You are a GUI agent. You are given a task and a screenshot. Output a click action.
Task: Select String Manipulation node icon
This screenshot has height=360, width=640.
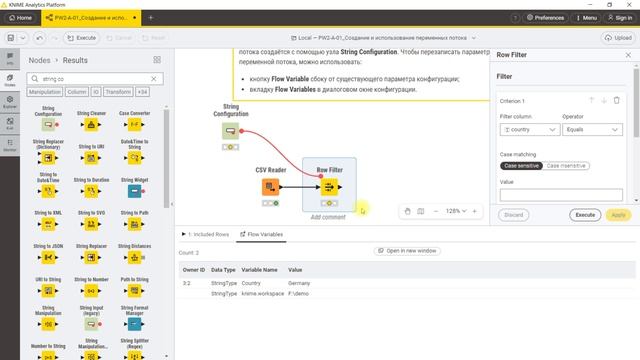[48, 324]
